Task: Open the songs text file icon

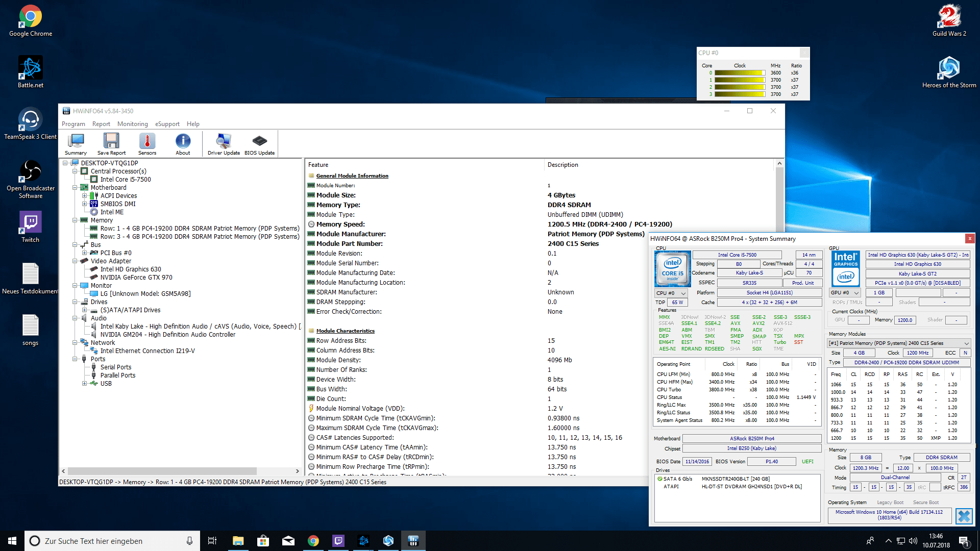Action: [x=31, y=330]
